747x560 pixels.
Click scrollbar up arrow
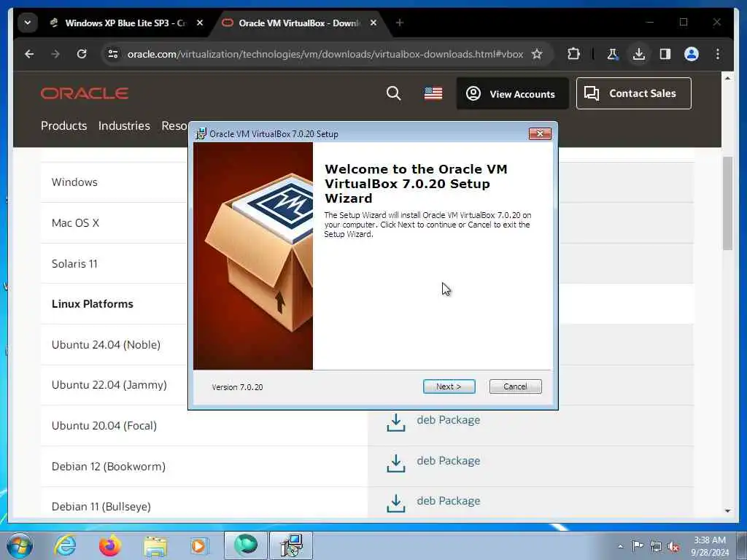click(x=727, y=77)
